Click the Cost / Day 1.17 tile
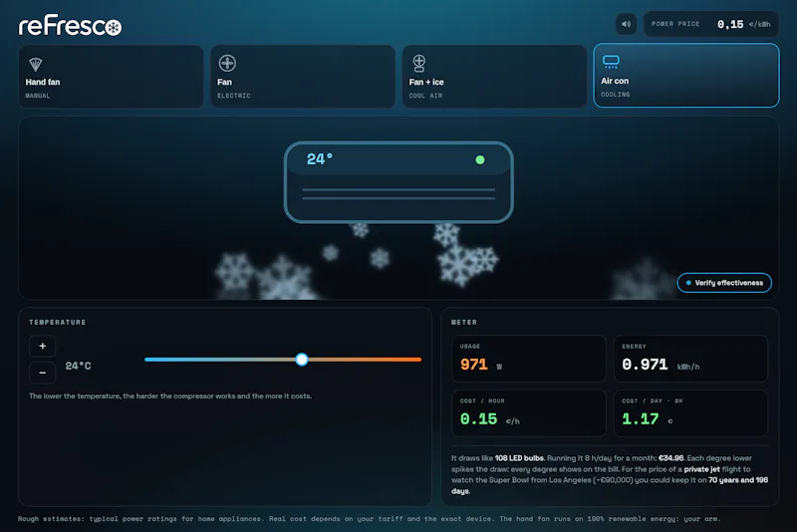The width and height of the screenshot is (797, 532). (x=690, y=413)
